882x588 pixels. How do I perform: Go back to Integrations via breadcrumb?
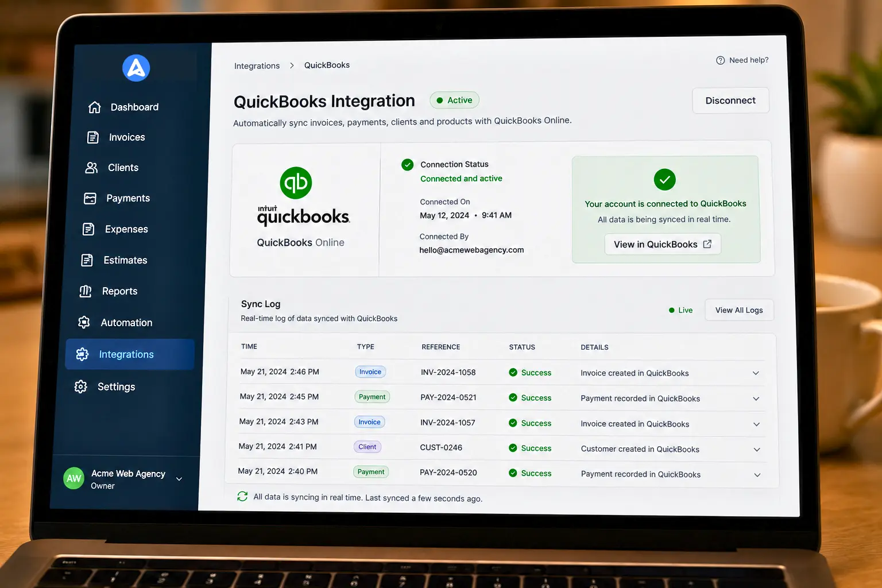(x=257, y=66)
